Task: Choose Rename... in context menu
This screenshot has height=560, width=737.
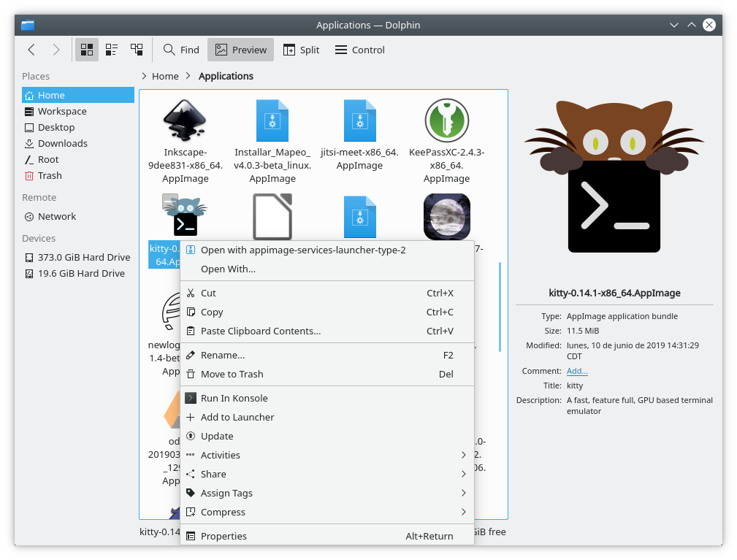Action: click(x=327, y=355)
